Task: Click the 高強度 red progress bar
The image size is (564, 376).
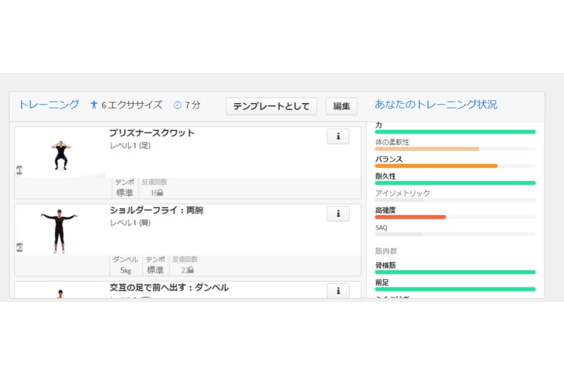Action: click(455, 217)
